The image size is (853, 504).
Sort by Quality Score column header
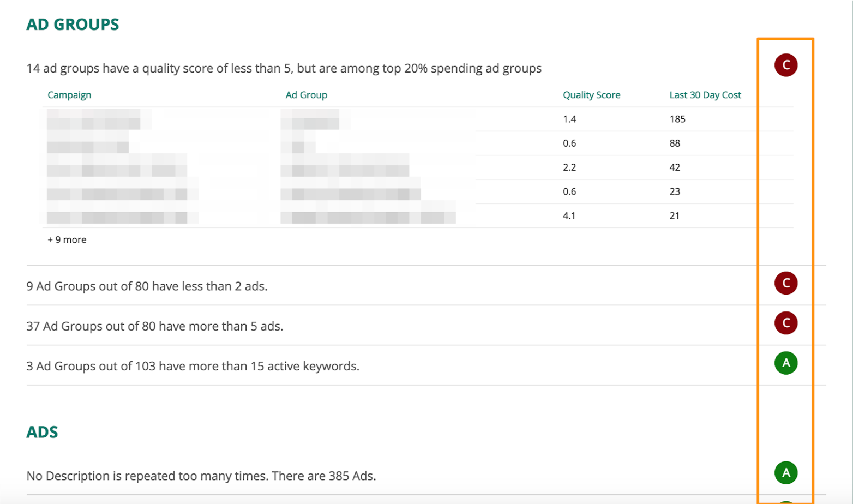[x=592, y=95]
